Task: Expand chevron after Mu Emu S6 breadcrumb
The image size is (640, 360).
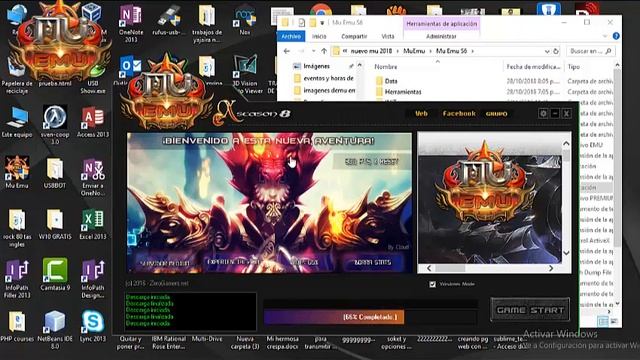Action: click(x=473, y=51)
